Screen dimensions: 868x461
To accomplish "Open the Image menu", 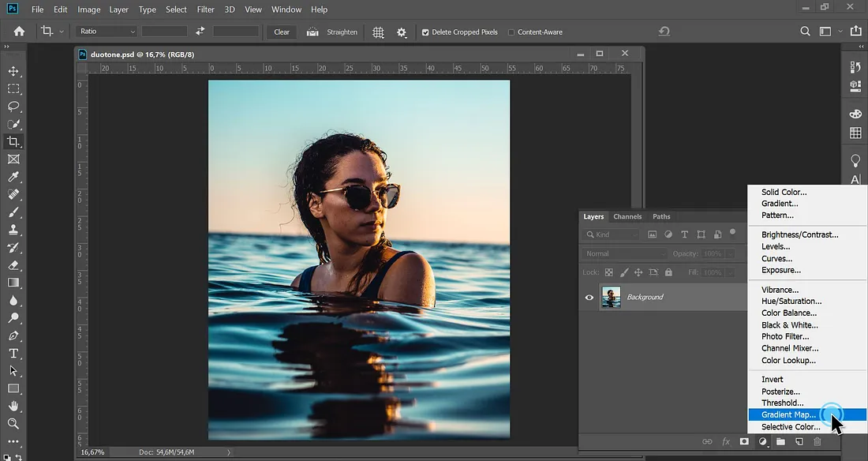I will click(x=88, y=9).
